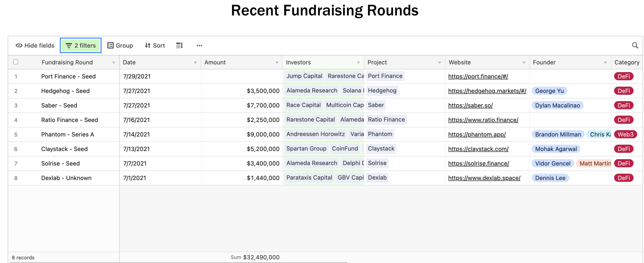Expand the Fundraising Round column dropdown
Viewport: 644px width, 263px height.
pyautogui.click(x=114, y=63)
